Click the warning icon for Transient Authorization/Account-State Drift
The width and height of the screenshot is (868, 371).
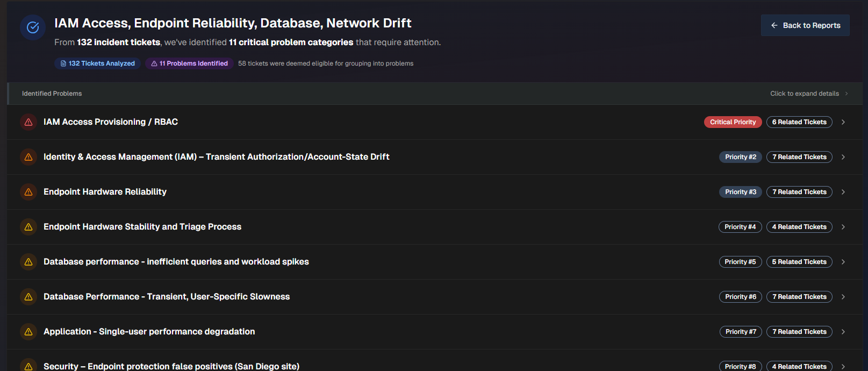(x=28, y=157)
